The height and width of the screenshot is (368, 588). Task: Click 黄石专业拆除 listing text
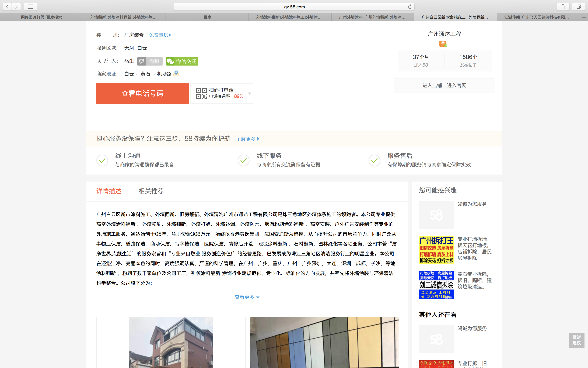pyautogui.click(x=475, y=280)
